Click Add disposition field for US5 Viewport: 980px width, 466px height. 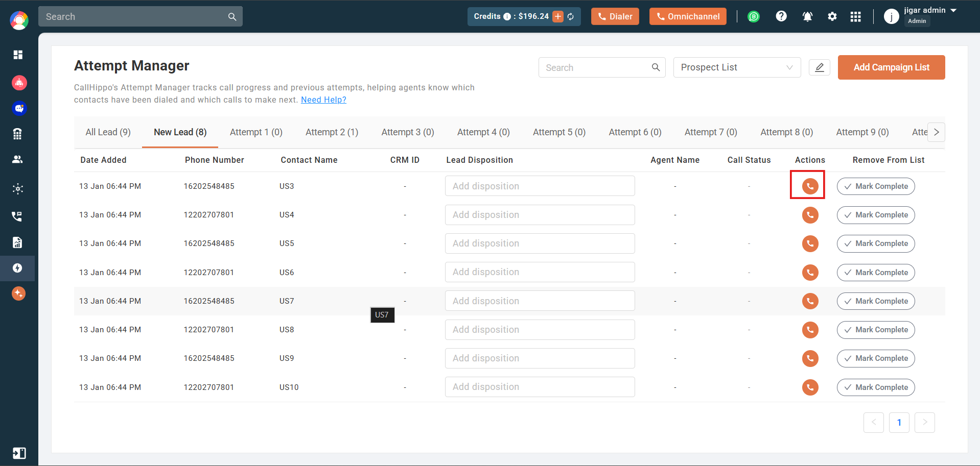(x=540, y=243)
